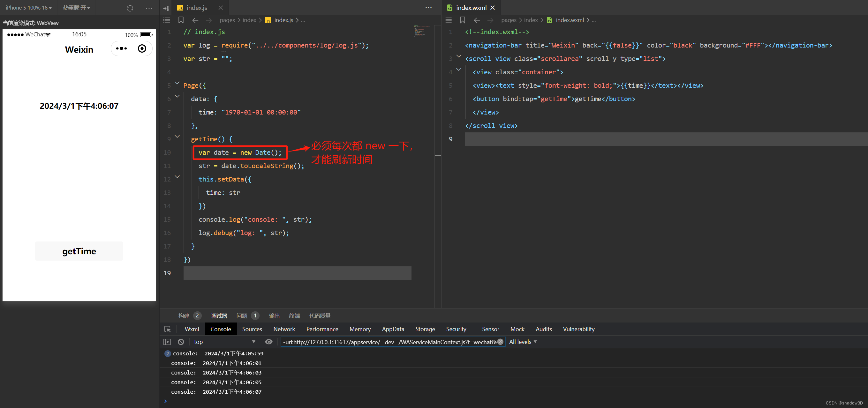This screenshot has height=408, width=868.
Task: Click the split editor icon beside index.js tab
Action: 166,8
